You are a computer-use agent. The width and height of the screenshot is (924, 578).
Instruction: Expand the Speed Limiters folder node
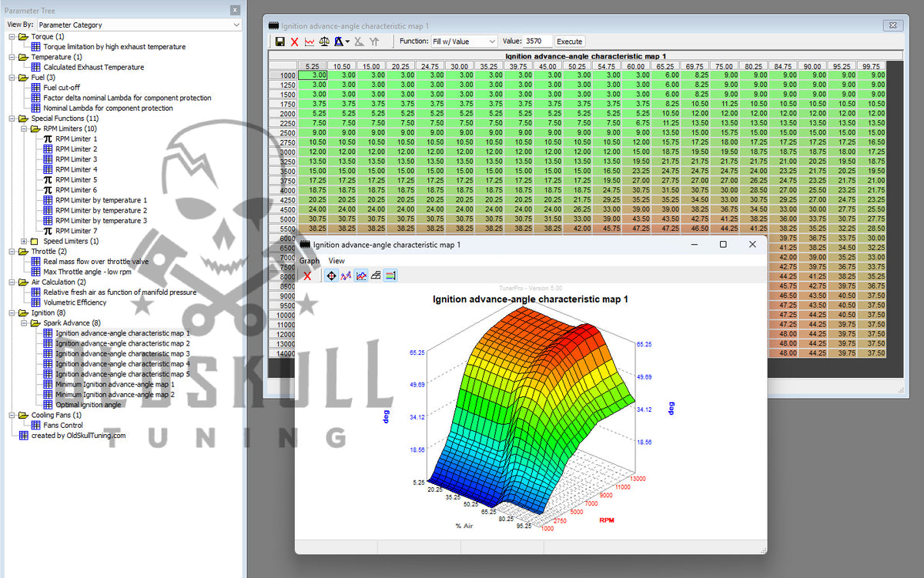(x=24, y=241)
